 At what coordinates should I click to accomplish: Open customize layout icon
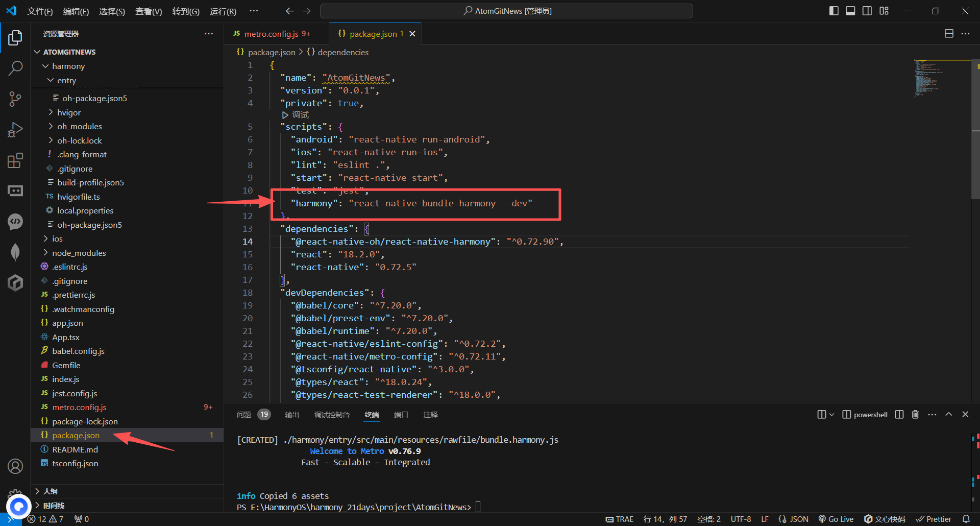(884, 11)
